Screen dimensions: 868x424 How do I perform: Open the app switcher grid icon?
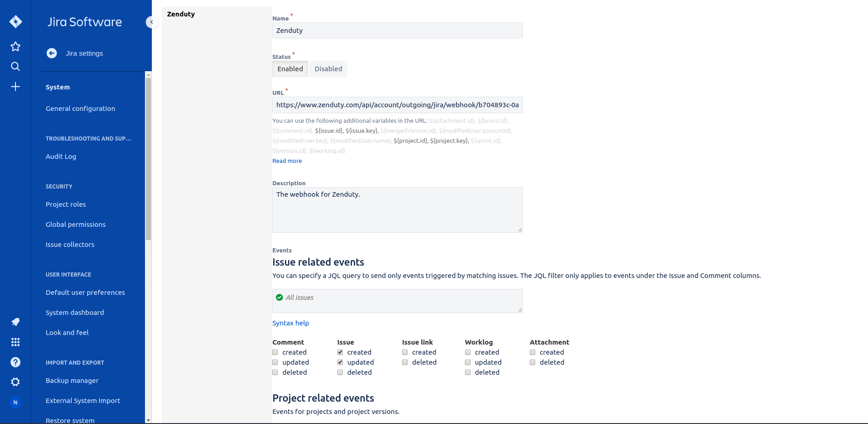tap(15, 342)
